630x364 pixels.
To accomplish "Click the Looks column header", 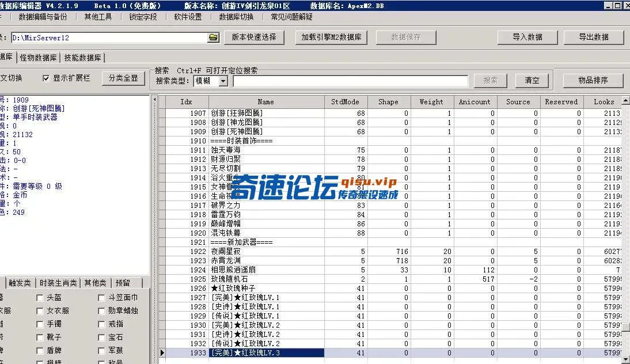I will [x=602, y=102].
